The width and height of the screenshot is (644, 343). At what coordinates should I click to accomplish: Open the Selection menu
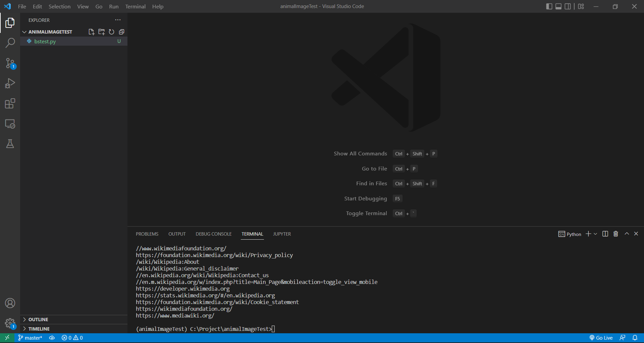click(x=59, y=6)
